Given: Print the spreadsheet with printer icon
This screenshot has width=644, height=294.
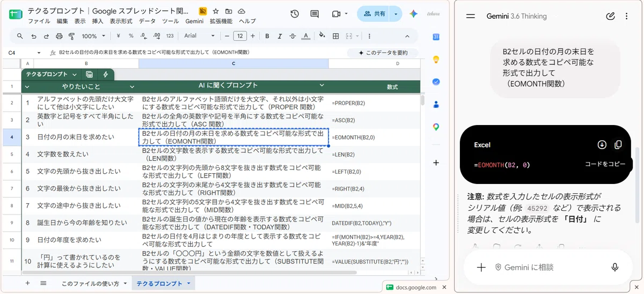Looking at the screenshot, I should [x=59, y=36].
